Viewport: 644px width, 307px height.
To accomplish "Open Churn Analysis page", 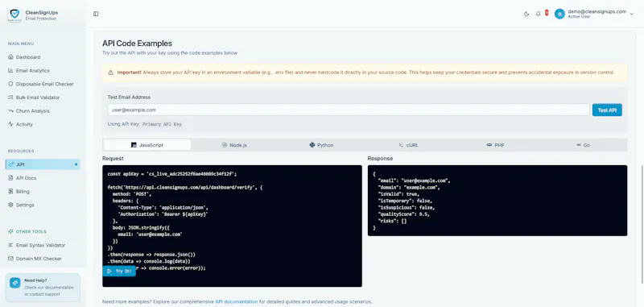I will [x=43, y=111].
